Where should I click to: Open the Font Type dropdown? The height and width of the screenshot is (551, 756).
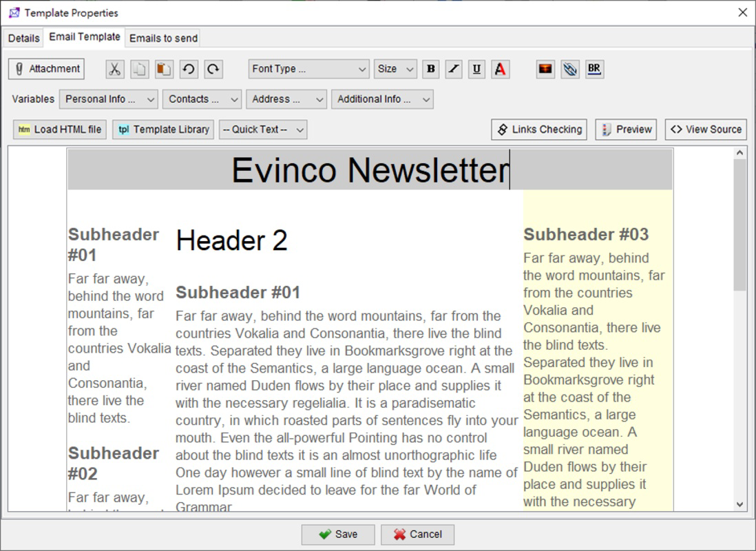point(308,69)
